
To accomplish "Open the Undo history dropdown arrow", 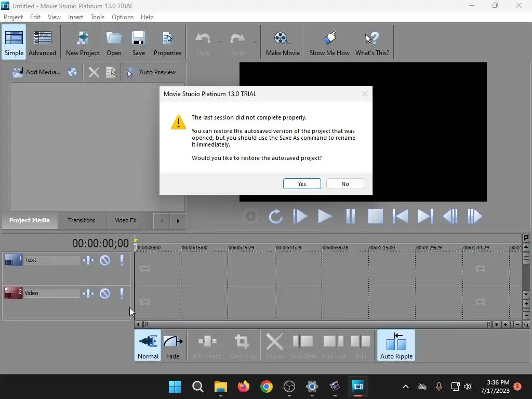I will (220, 42).
